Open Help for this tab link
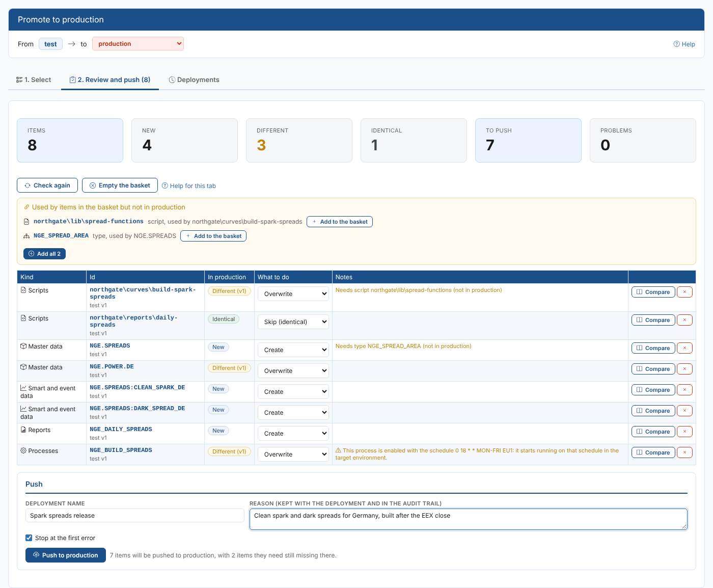713x588 pixels. (189, 186)
